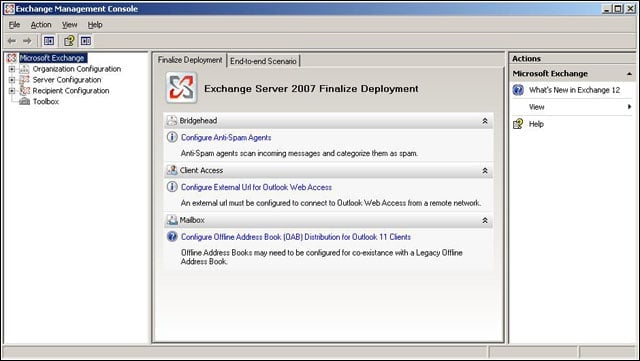
Task: Open Configure Offline Address Book (OAB) Distribution link
Action: point(296,237)
